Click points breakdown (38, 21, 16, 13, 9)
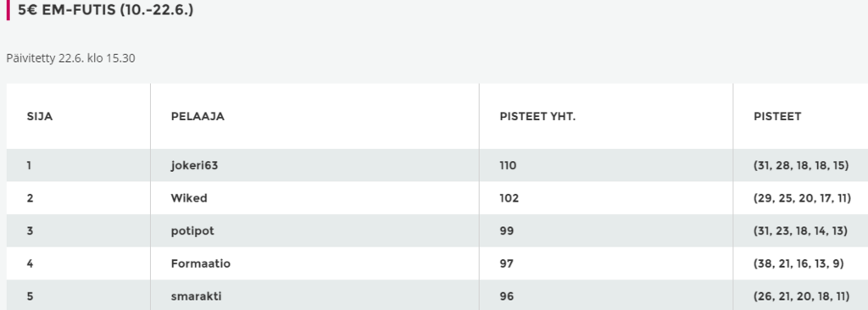Image resolution: width=868 pixels, height=310 pixels. point(798,263)
